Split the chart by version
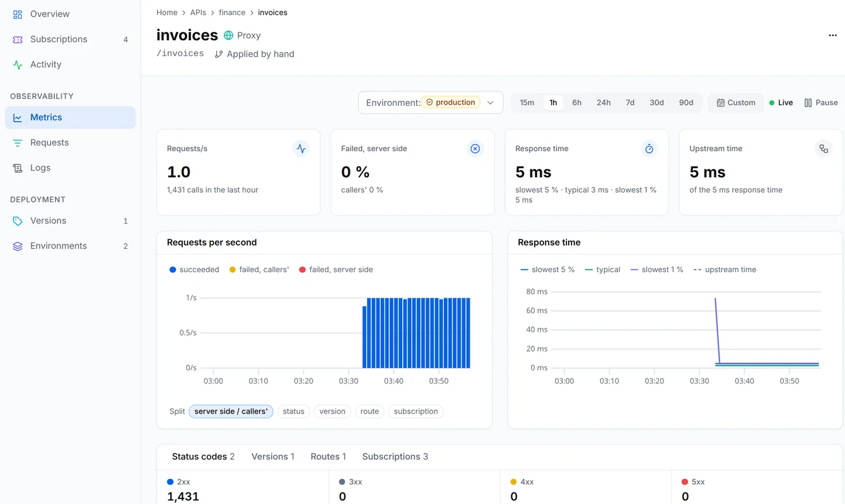This screenshot has width=845, height=504. pos(332,411)
